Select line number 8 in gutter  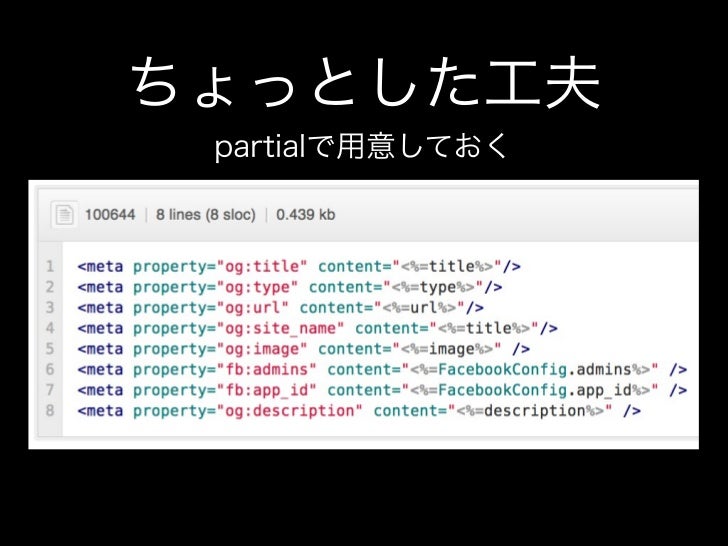[x=50, y=411]
